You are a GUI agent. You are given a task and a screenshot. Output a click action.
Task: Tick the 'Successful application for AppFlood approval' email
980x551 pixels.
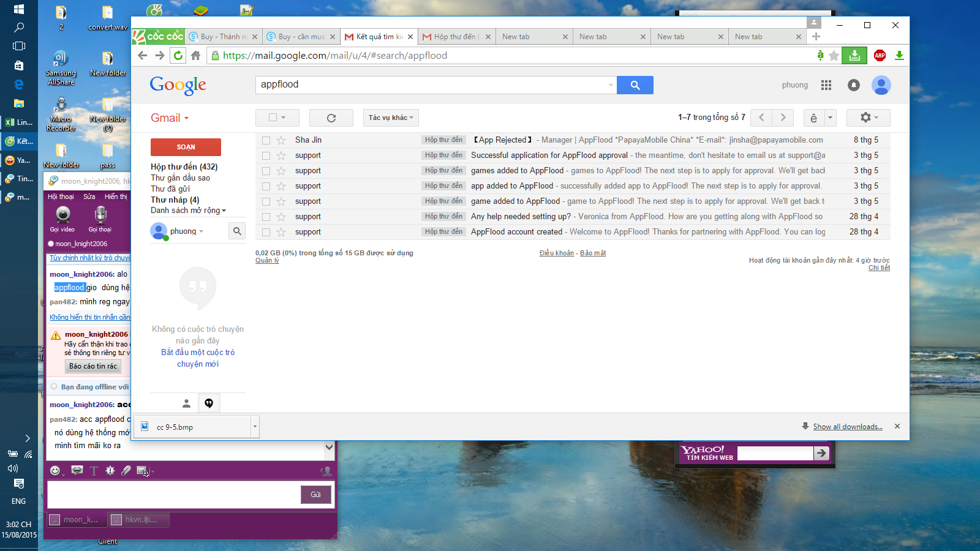point(266,156)
